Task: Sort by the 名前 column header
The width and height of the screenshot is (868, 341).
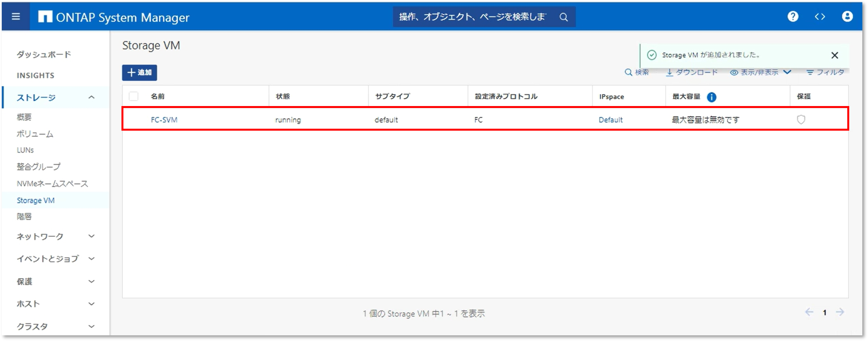Action: tap(157, 96)
